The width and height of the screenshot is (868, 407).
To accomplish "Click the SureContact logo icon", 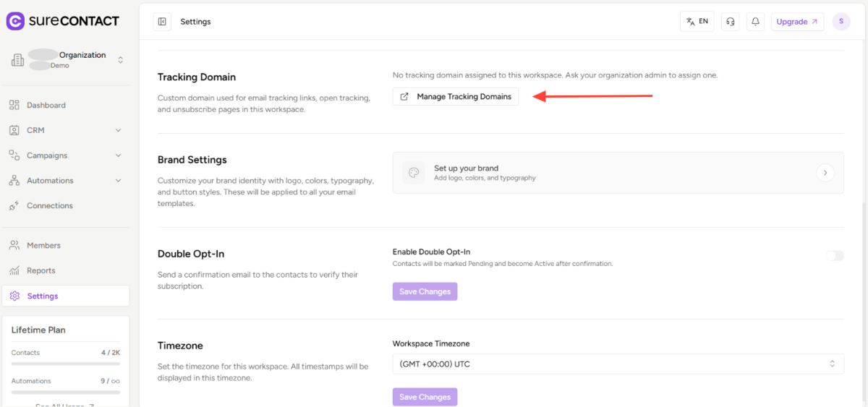I will (15, 21).
